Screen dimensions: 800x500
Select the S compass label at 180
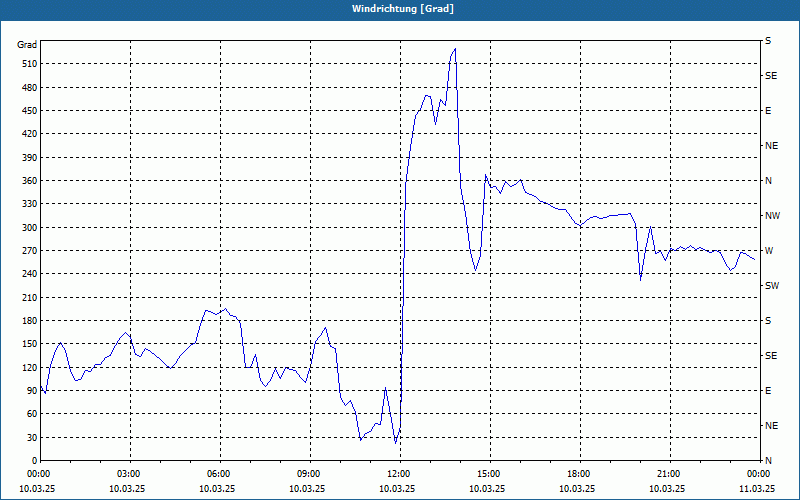(768, 321)
